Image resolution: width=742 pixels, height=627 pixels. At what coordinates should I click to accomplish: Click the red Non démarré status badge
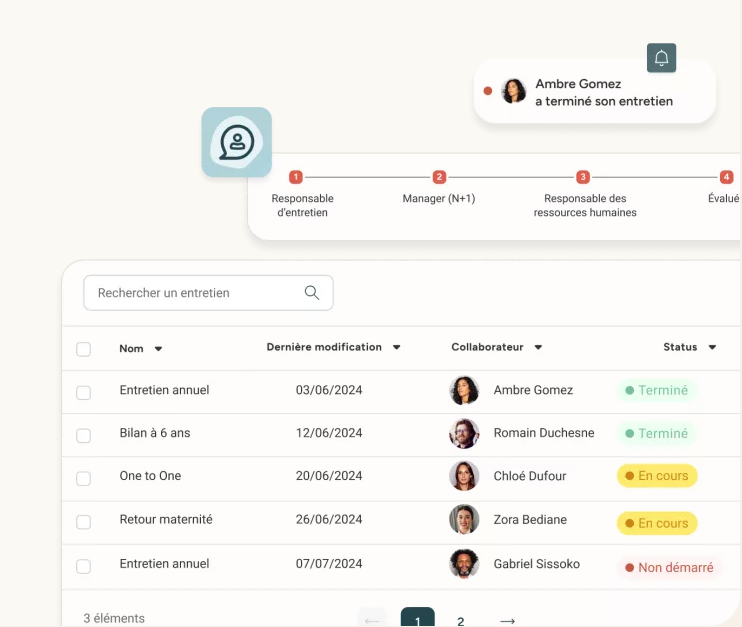pos(669,567)
